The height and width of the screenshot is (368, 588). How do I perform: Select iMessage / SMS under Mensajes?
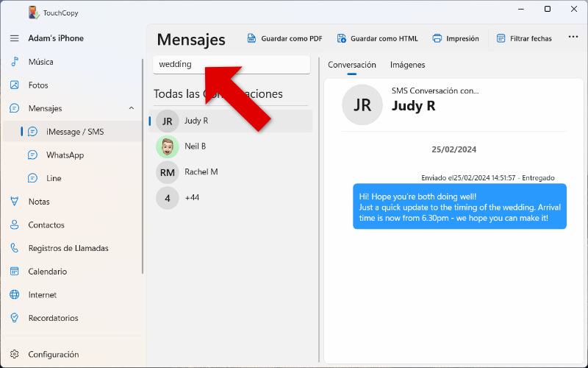tap(72, 132)
